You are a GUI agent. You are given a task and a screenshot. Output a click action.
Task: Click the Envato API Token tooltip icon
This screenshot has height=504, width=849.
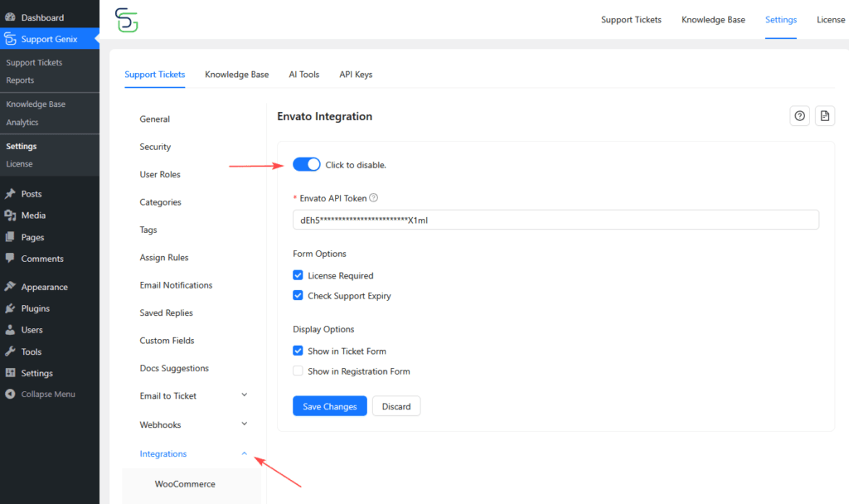(x=374, y=197)
